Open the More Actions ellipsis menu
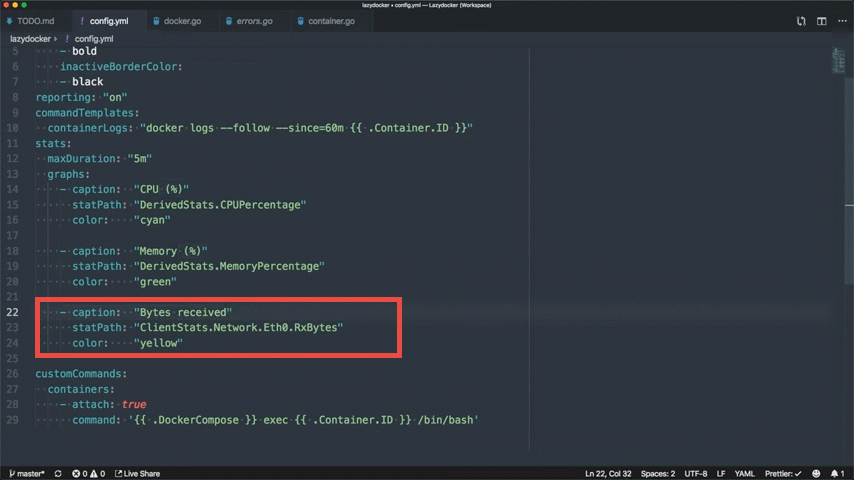This screenshot has height=480, width=854. [841, 21]
